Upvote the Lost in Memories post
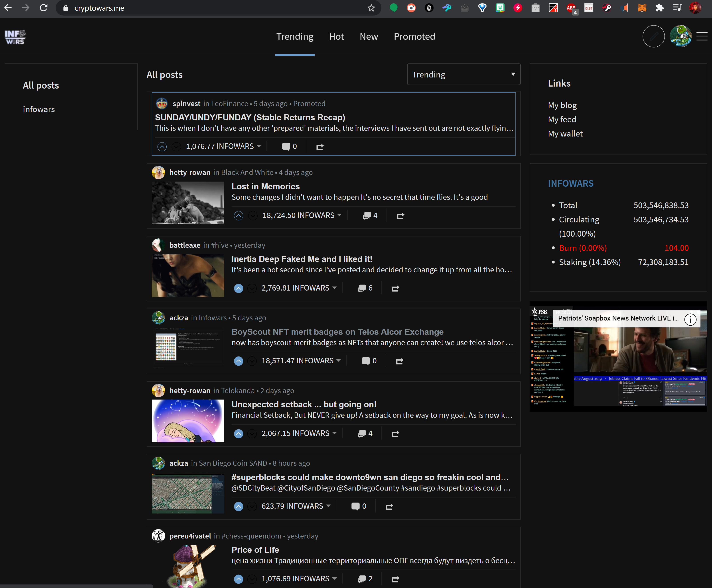Image resolution: width=712 pixels, height=588 pixels. pos(238,216)
